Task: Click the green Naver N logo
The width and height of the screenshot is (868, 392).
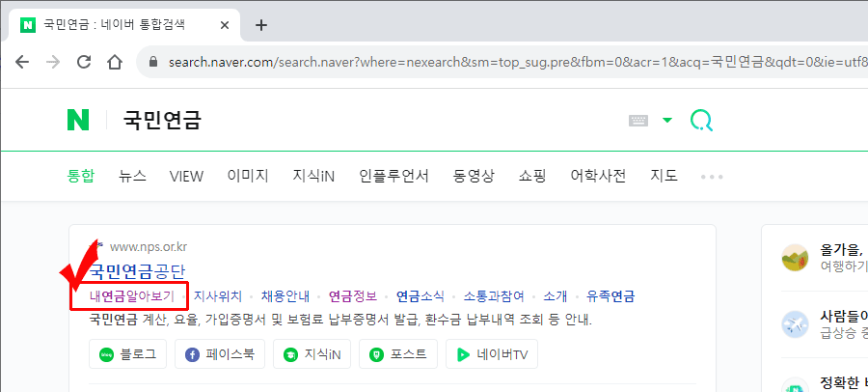Action: (x=78, y=120)
